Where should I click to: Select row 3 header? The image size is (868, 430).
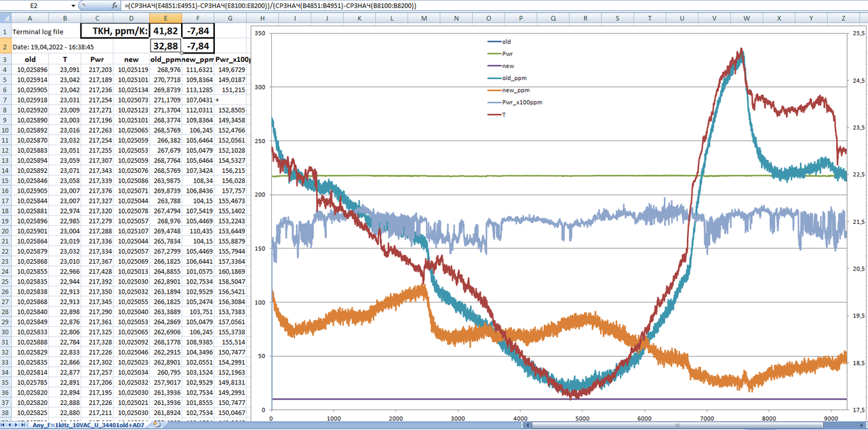pos(4,60)
